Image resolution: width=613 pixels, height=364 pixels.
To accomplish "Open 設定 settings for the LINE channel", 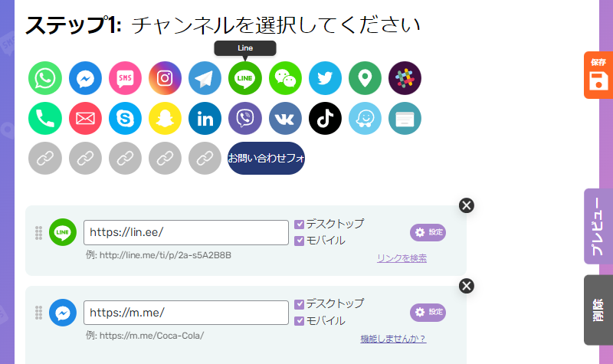I will (x=428, y=232).
